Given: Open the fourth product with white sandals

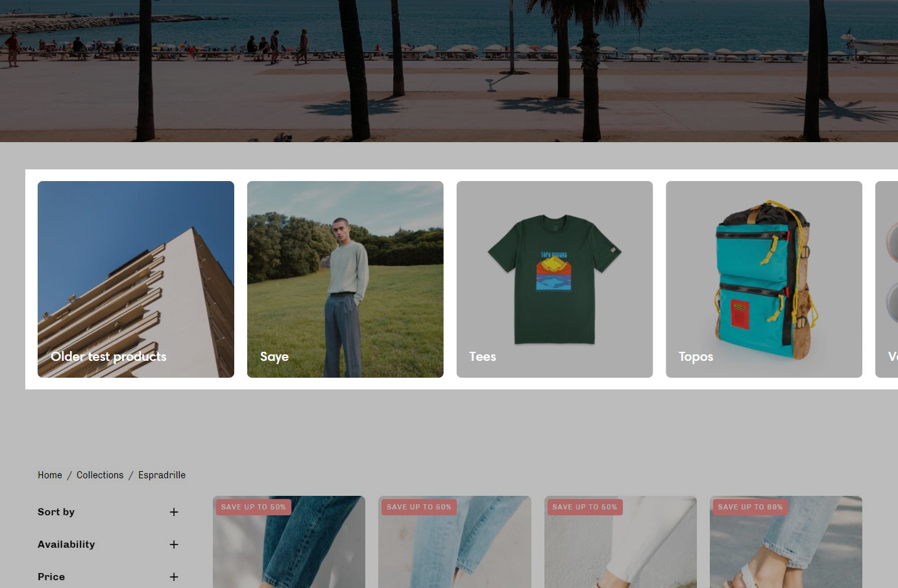Looking at the screenshot, I should [786, 552].
